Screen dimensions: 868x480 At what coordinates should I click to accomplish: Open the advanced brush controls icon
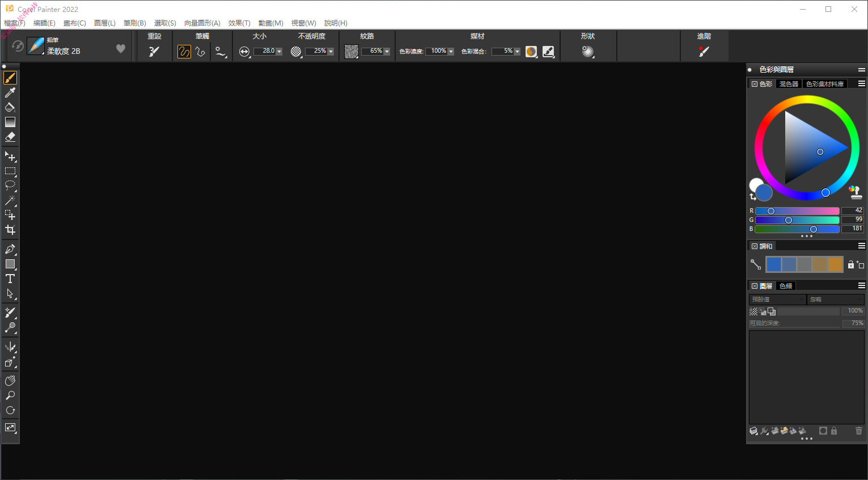tap(704, 52)
